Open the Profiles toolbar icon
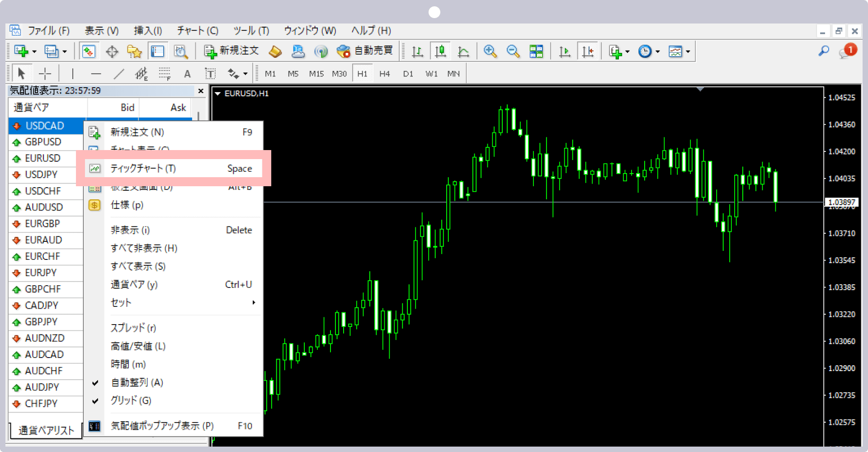868x452 pixels. [x=51, y=51]
